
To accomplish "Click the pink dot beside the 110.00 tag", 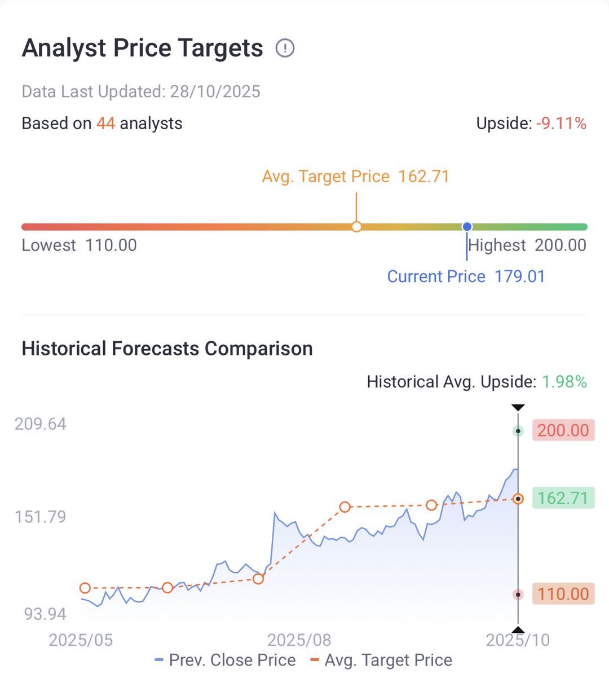I will pyautogui.click(x=518, y=595).
